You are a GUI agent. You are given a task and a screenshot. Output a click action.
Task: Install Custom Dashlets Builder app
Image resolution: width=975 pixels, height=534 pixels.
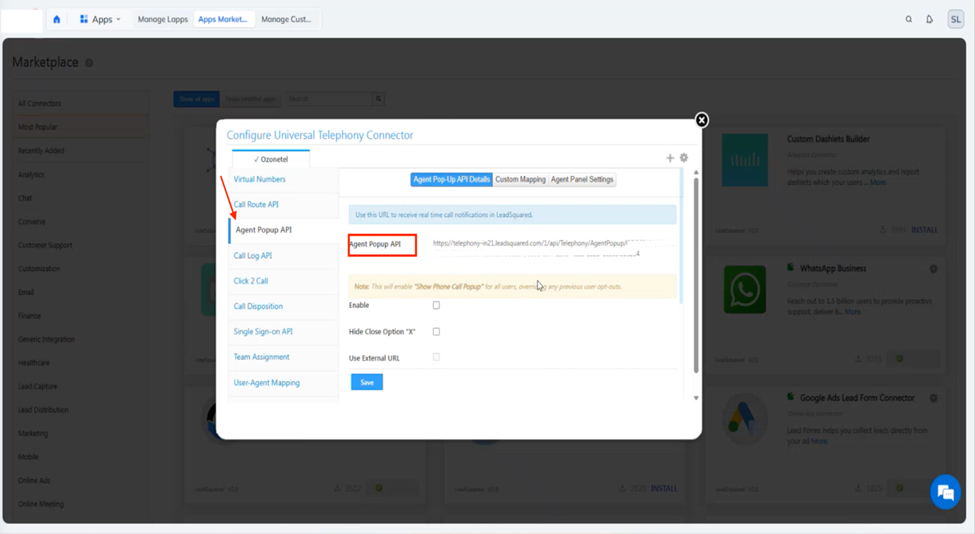924,230
